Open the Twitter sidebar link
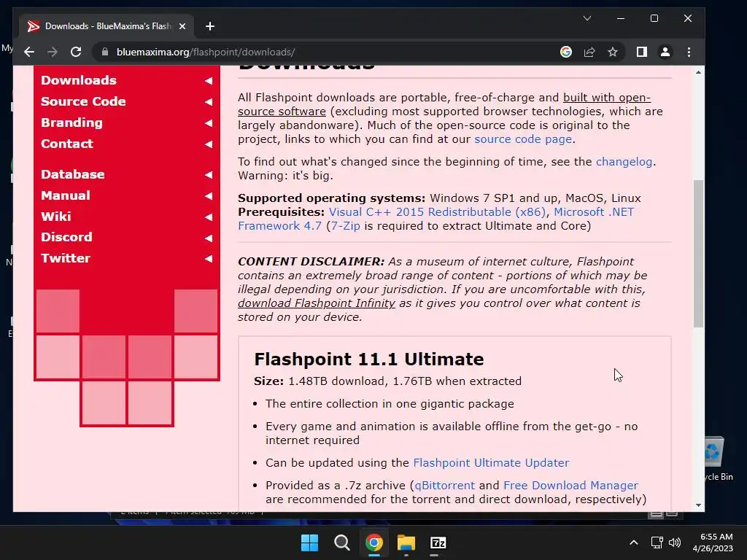Viewport: 747px width, 560px height. 65,258
